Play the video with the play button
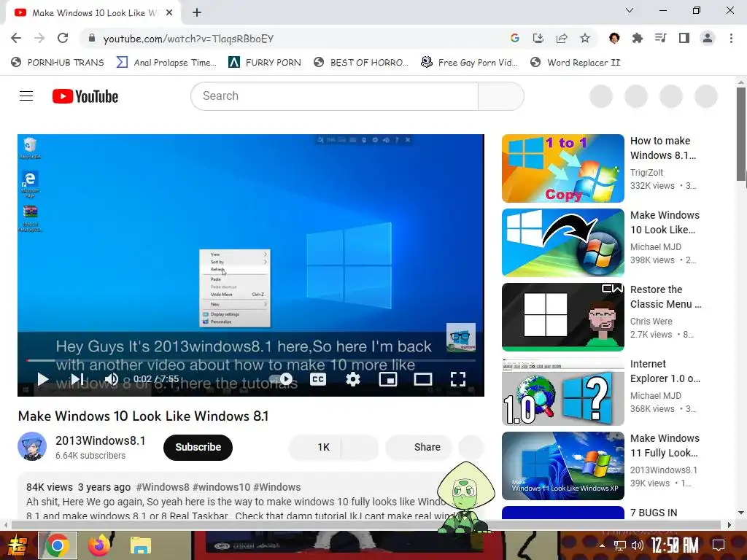747x560 pixels. coord(43,379)
